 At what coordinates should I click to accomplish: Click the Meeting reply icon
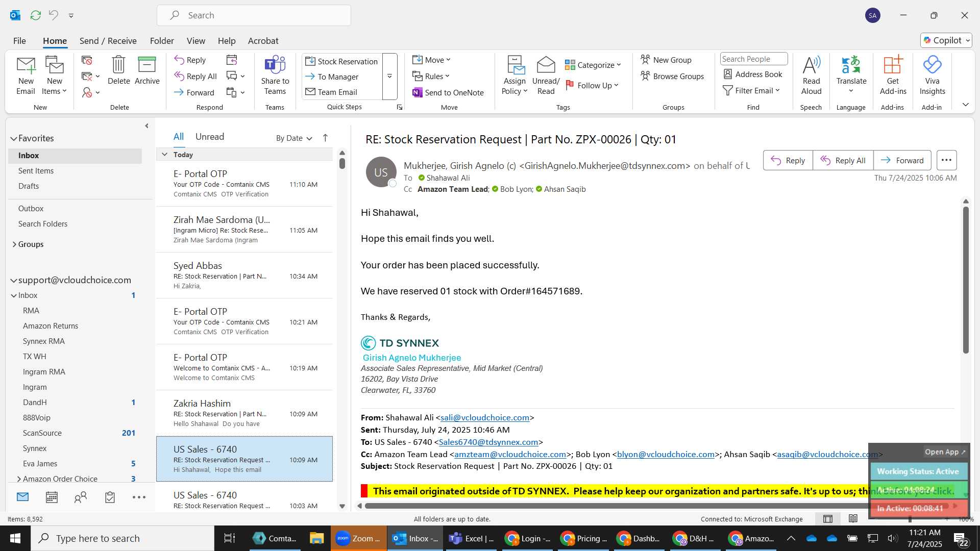[x=232, y=60]
